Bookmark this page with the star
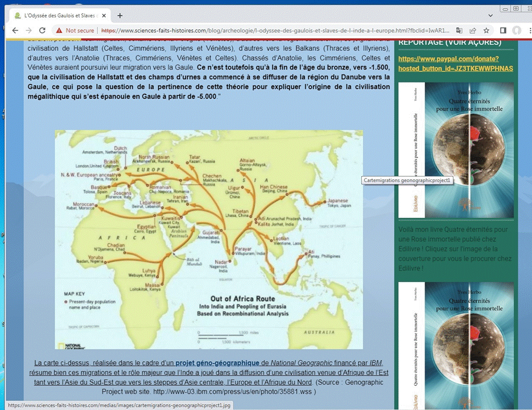The width and height of the screenshot is (532, 410). 486,31
